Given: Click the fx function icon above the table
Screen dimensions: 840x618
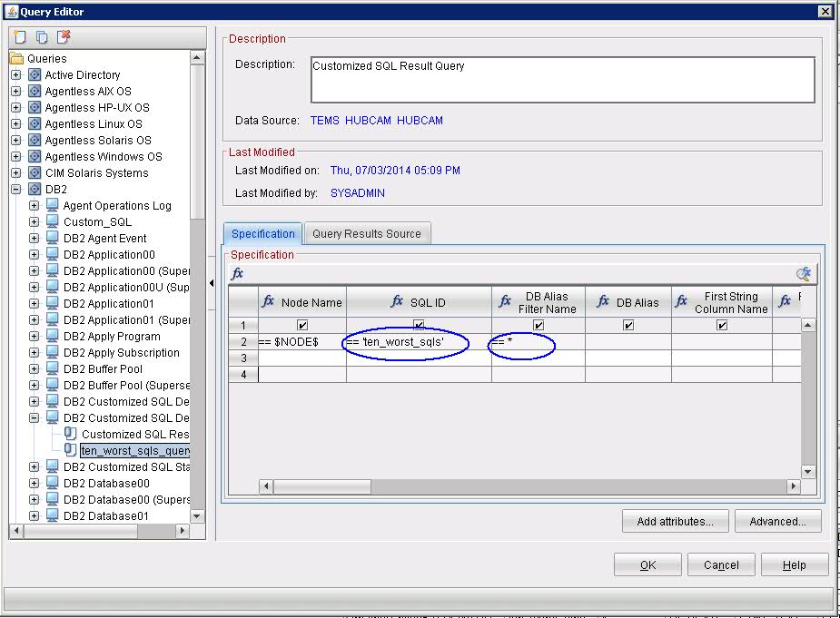Looking at the screenshot, I should (238, 273).
